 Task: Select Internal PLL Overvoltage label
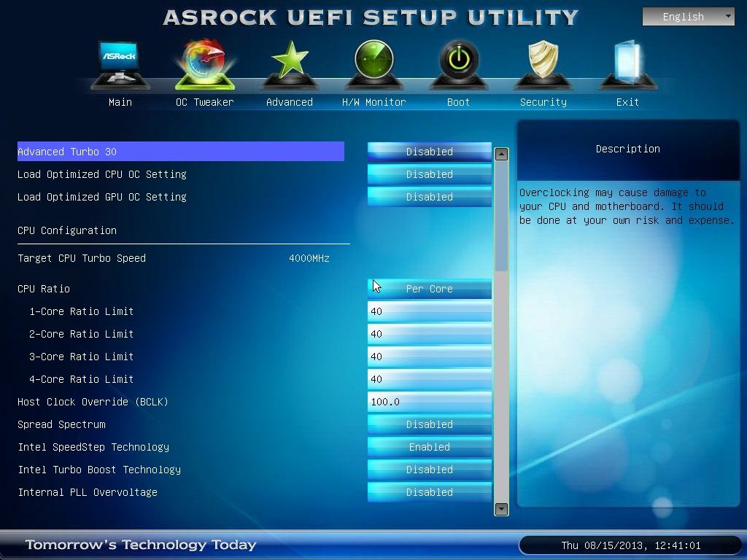coord(88,492)
